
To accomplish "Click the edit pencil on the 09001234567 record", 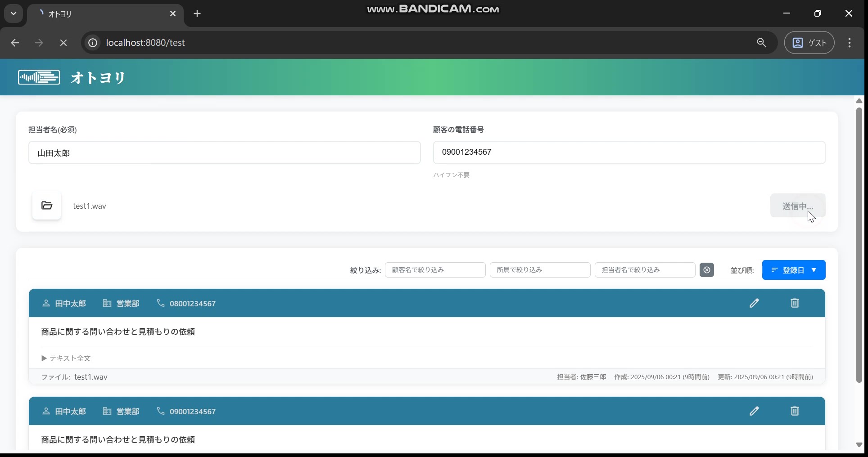I will coord(754,411).
